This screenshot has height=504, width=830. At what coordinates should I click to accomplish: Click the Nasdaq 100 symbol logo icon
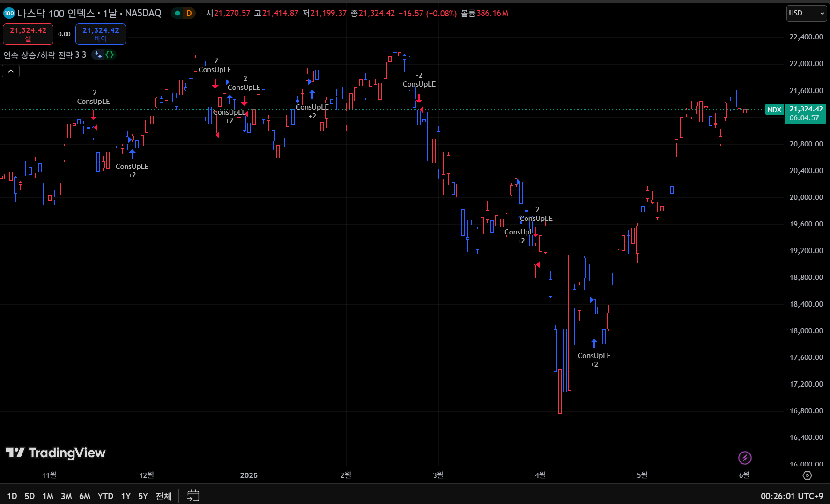[x=9, y=13]
